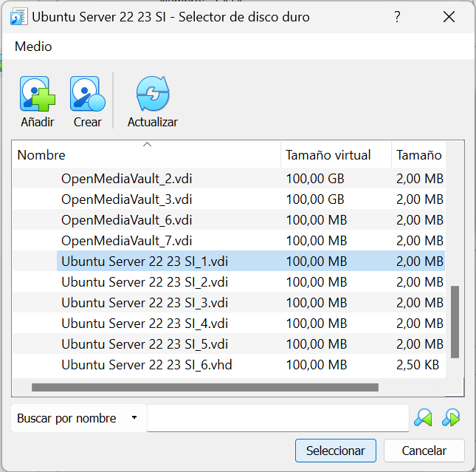Viewport: 476px width, 472px height.
Task: Click the search text input field
Action: [277, 418]
